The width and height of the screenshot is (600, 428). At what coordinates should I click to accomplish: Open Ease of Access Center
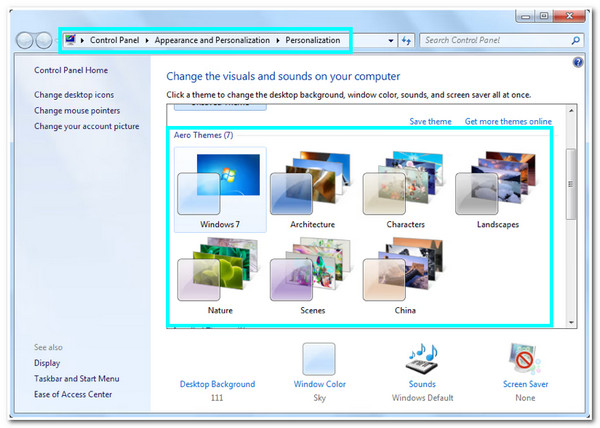73,394
